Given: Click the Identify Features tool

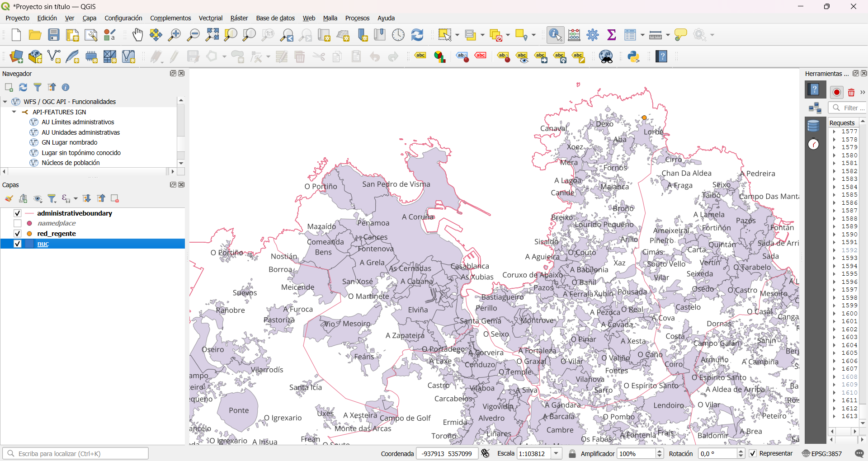Looking at the screenshot, I should (x=555, y=35).
